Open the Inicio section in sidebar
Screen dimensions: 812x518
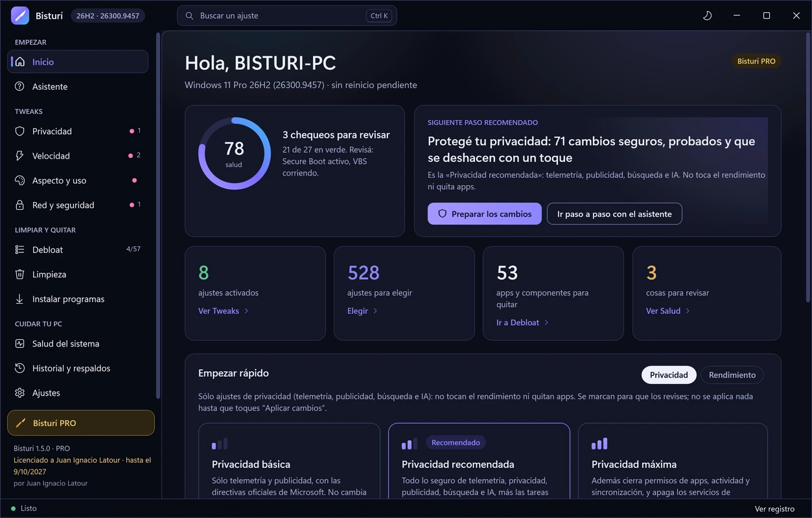[x=78, y=62]
